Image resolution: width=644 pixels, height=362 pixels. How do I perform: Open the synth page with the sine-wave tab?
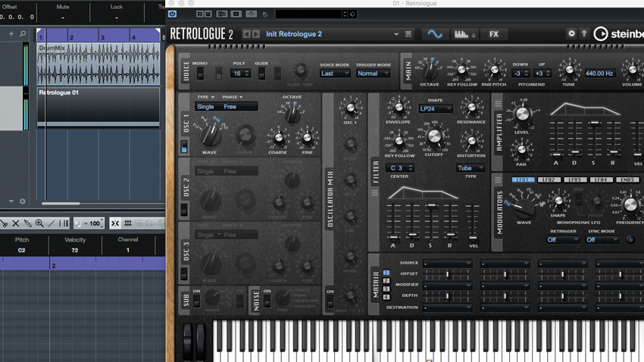click(435, 34)
